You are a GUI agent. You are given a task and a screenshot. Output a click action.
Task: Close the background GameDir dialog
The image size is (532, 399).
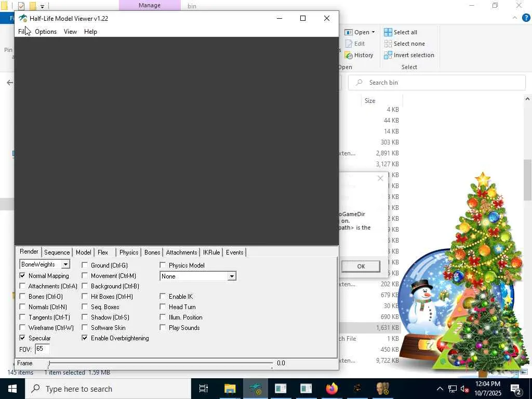(380, 179)
